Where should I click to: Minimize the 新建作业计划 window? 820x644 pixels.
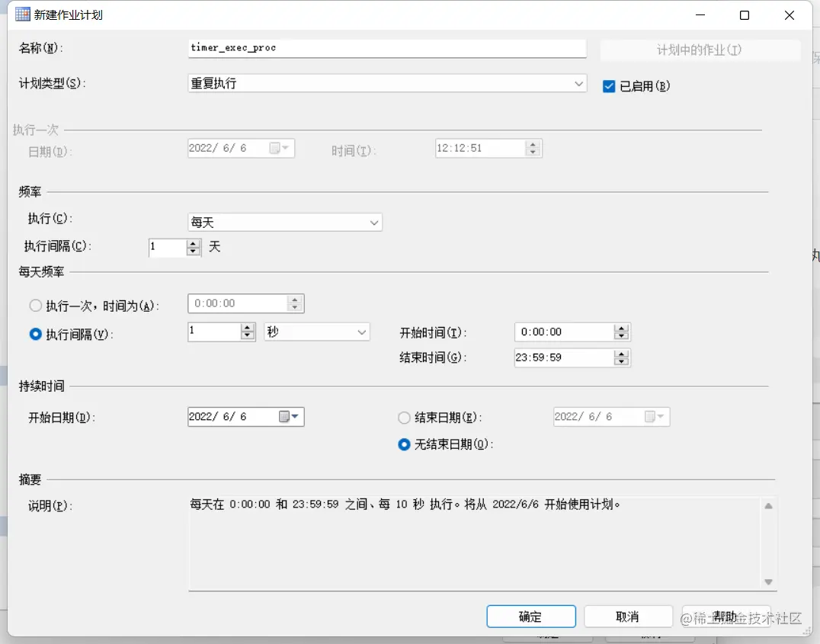tap(700, 15)
